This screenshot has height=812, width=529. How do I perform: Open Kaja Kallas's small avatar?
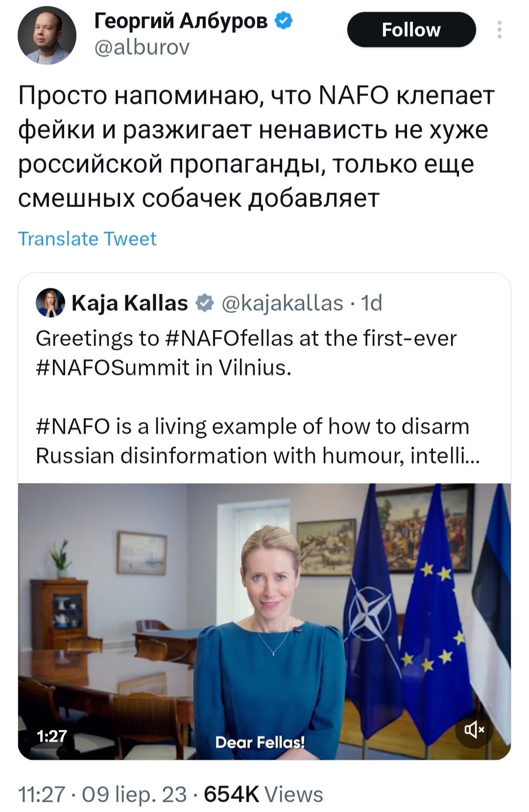(50, 303)
